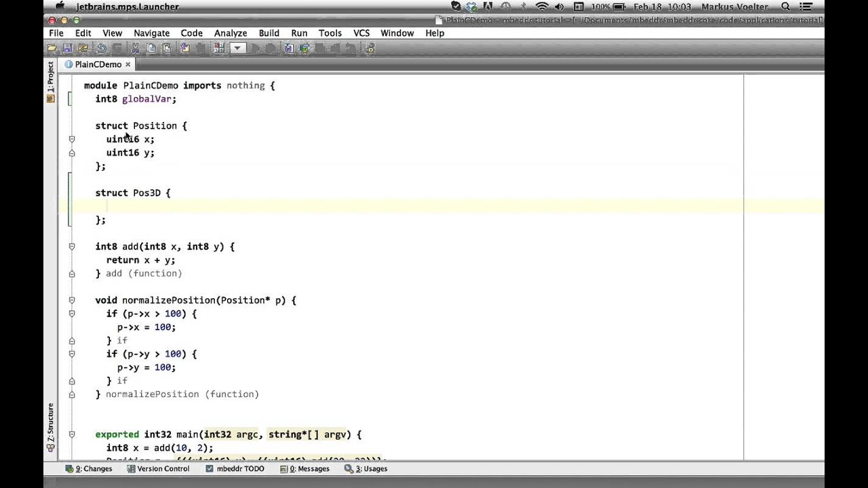Open the run configuration dropdown in the toolbar

pos(237,48)
